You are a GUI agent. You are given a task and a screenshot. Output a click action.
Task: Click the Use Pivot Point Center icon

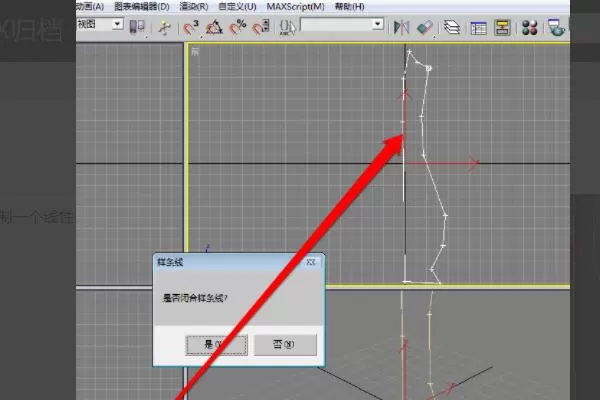point(137,27)
